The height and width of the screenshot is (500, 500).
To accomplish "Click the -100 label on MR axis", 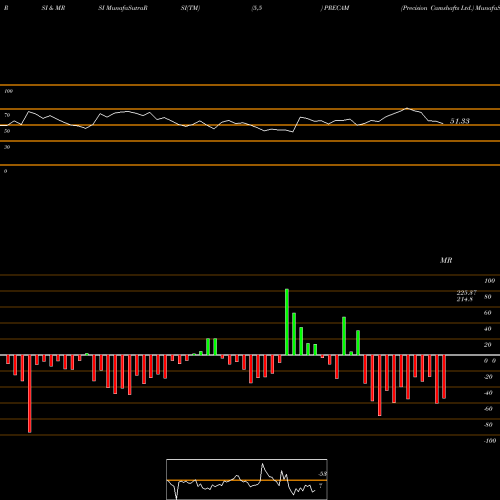I will coord(490,441).
